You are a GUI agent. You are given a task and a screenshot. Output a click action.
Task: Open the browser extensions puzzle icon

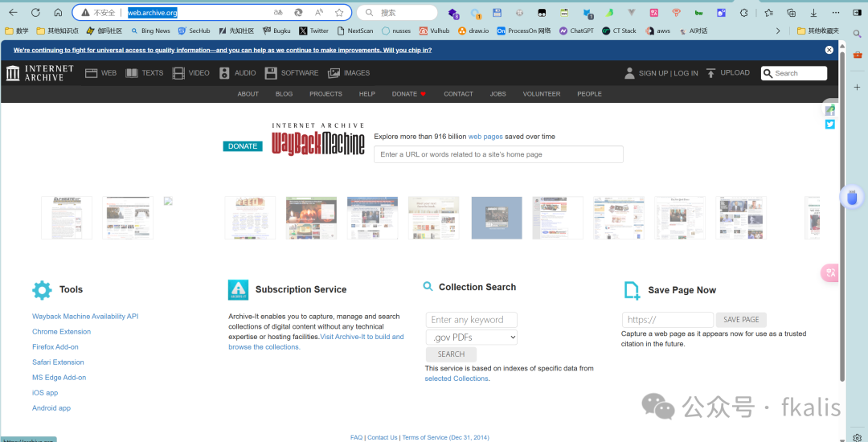(x=744, y=12)
